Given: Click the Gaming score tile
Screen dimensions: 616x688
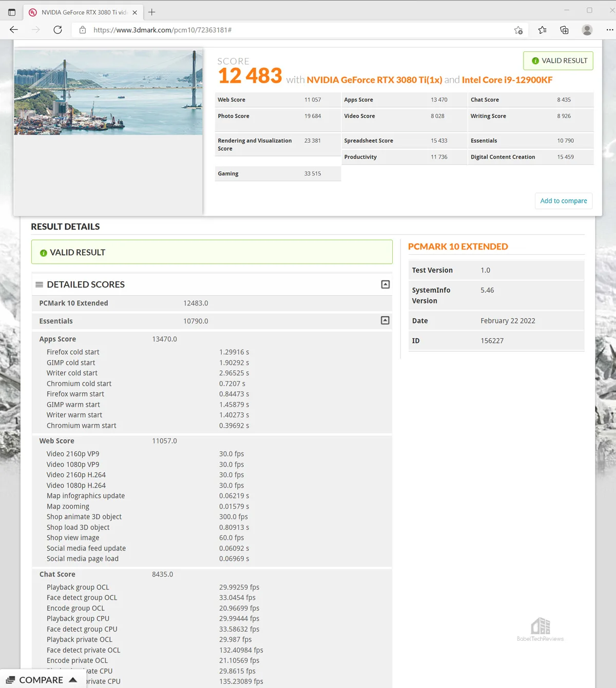Looking at the screenshot, I should (x=278, y=174).
